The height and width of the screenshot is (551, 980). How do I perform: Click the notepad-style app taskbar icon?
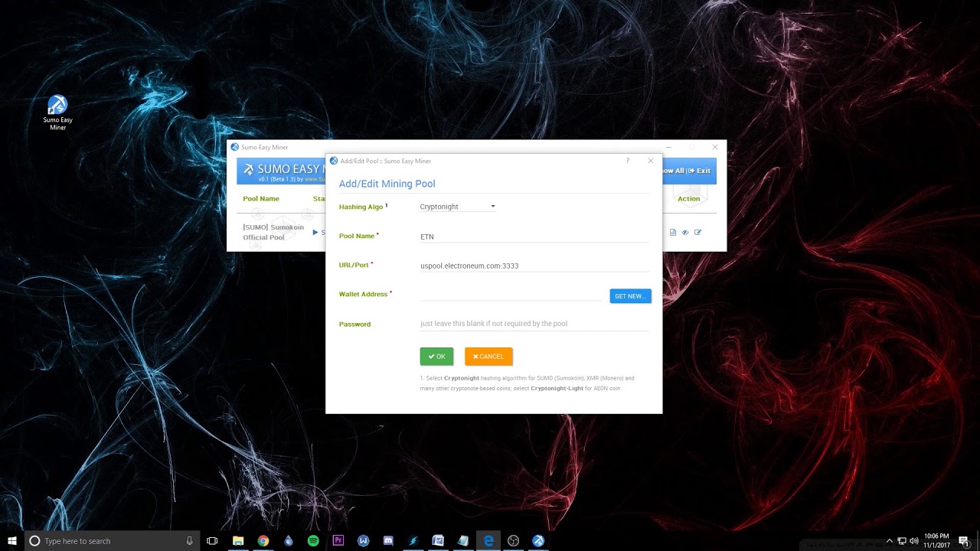tap(463, 541)
